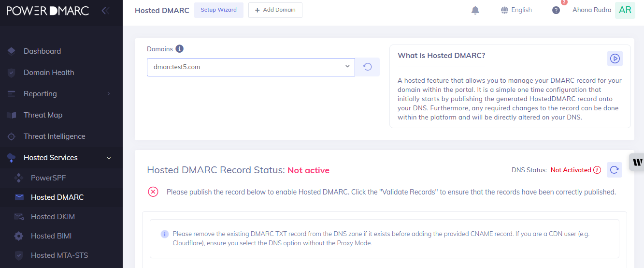Click the Hosted DKIM icon
This screenshot has height=268, width=644.
tap(19, 217)
